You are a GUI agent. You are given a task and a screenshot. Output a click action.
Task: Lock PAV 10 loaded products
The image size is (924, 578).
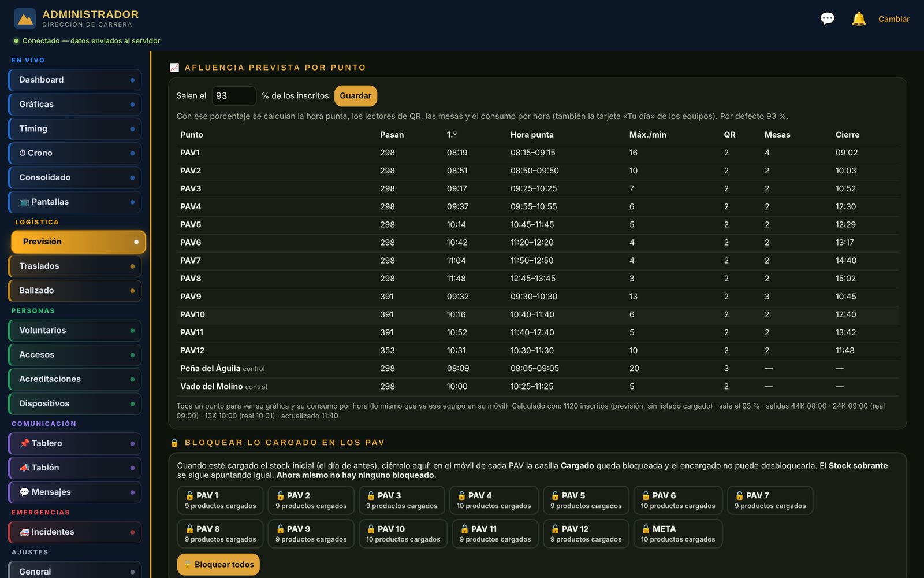(403, 533)
